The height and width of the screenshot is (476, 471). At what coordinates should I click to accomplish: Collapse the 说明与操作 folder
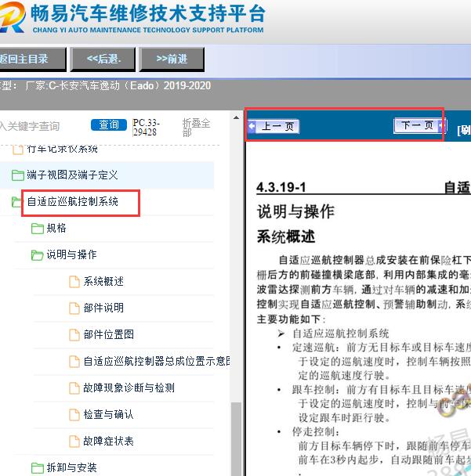click(71, 254)
